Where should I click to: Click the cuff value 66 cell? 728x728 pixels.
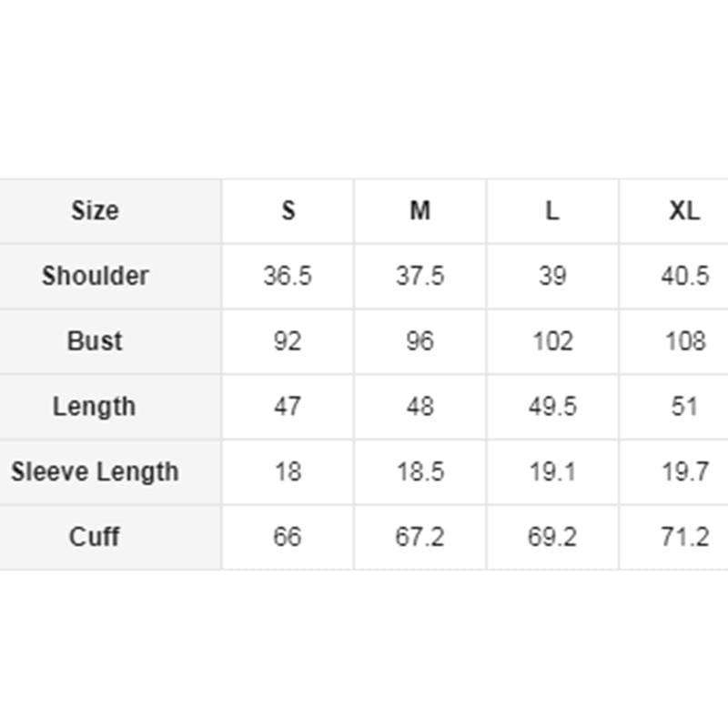pyautogui.click(x=288, y=537)
